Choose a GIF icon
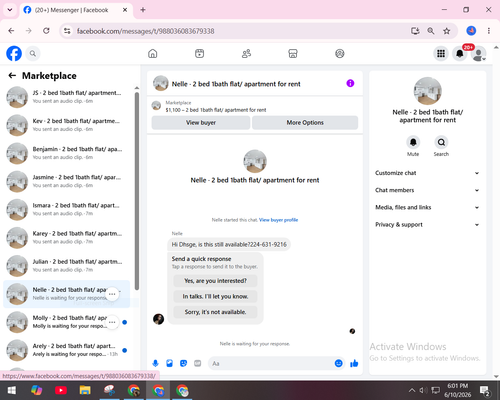The height and width of the screenshot is (400, 500). [198, 363]
